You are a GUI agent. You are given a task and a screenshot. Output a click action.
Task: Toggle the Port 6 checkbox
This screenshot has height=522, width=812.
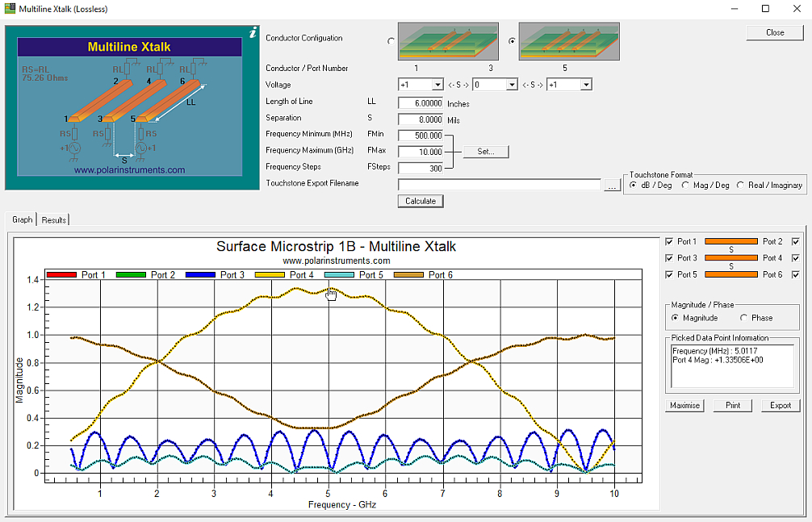[795, 274]
